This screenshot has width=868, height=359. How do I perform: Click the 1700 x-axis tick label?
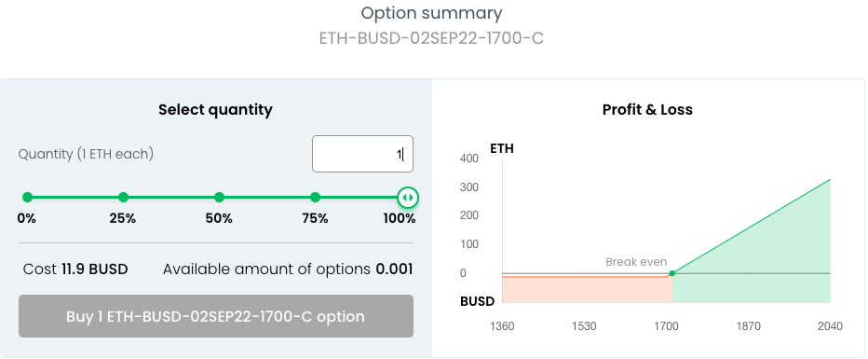[x=666, y=325]
